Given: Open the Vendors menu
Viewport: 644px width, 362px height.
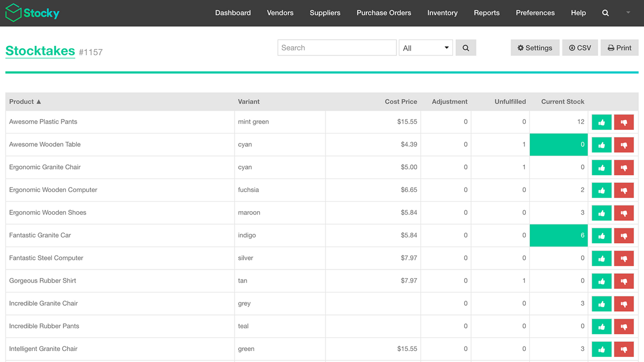Looking at the screenshot, I should (280, 13).
